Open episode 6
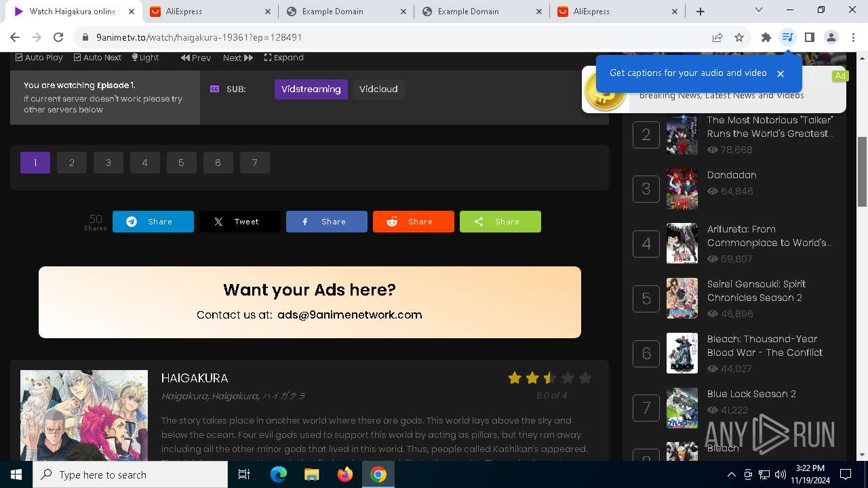 click(x=218, y=163)
